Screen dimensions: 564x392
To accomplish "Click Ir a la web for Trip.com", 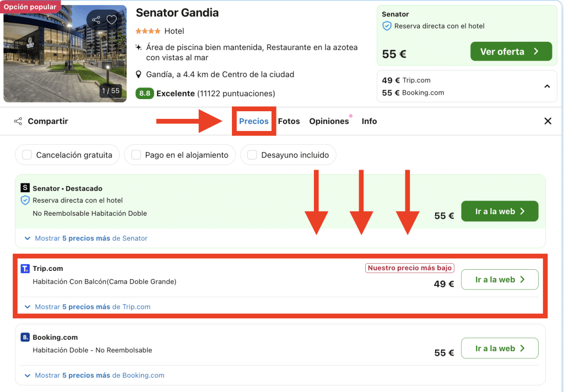I will (499, 280).
